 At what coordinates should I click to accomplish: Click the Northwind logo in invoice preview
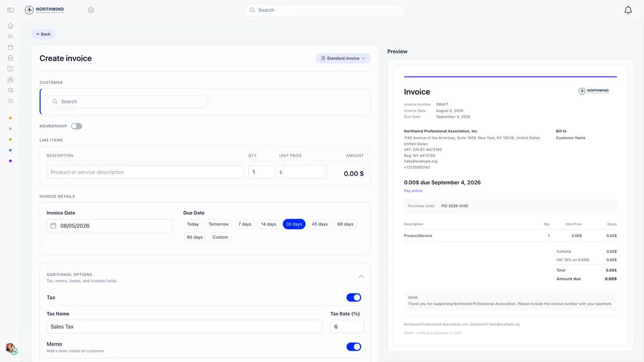tap(594, 91)
